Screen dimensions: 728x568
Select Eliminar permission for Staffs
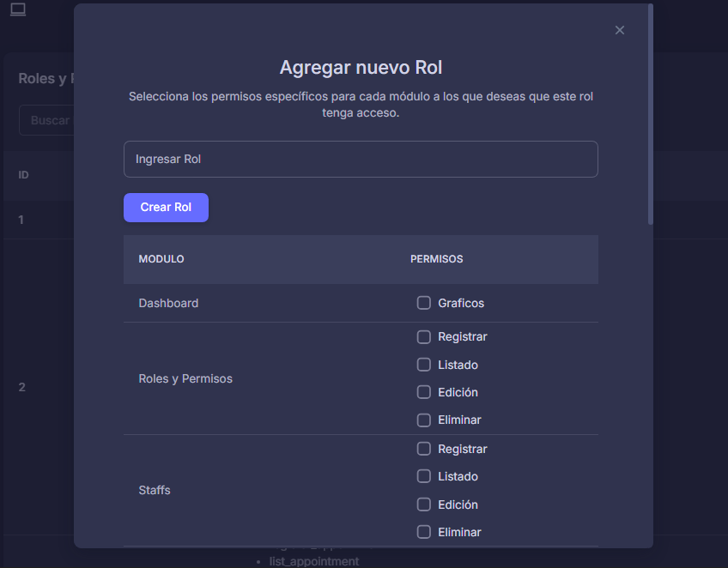tap(423, 532)
